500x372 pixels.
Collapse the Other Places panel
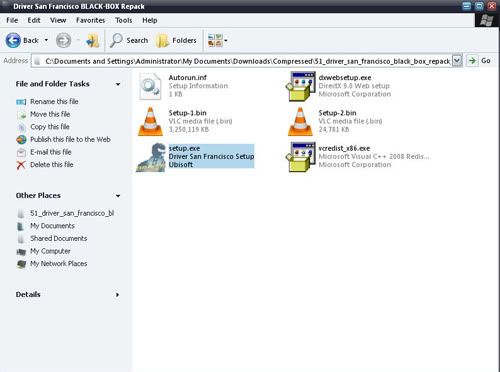tap(118, 196)
